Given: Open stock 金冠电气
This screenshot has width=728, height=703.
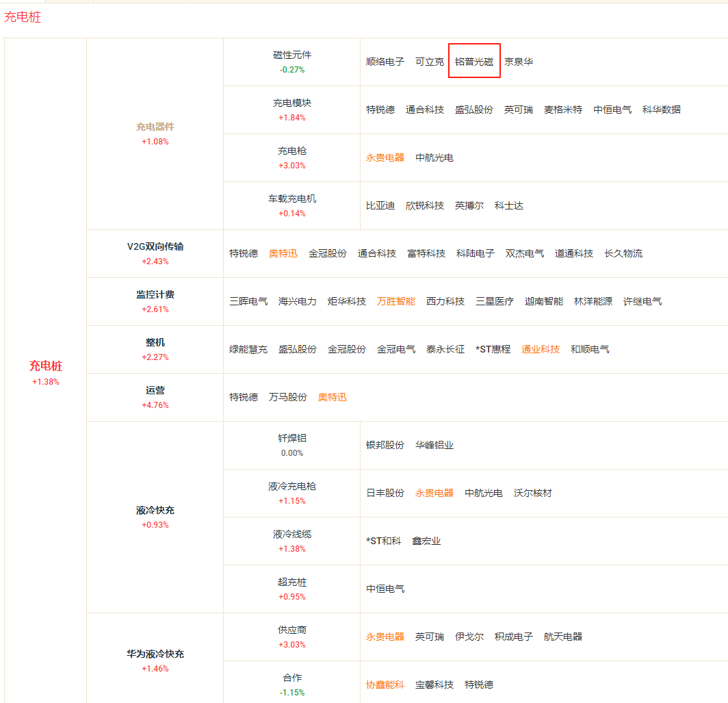Looking at the screenshot, I should pyautogui.click(x=396, y=349).
